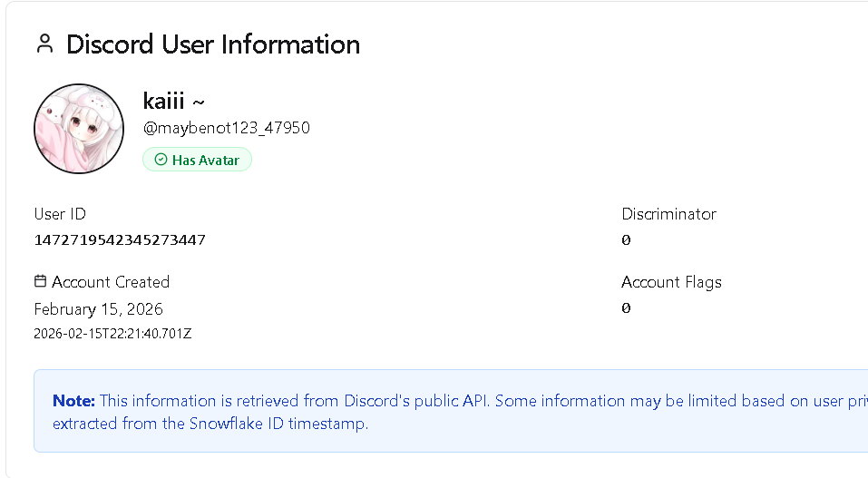This screenshot has height=478, width=868.
Task: Select the Discriminator value 0
Action: [626, 240]
